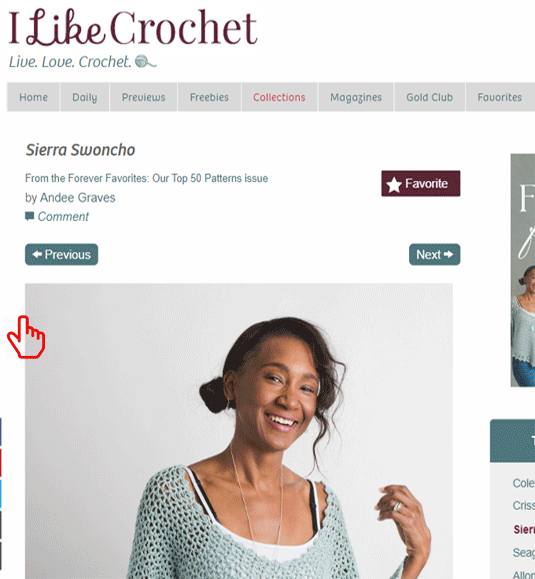Open the Collections menu item

pos(279,97)
